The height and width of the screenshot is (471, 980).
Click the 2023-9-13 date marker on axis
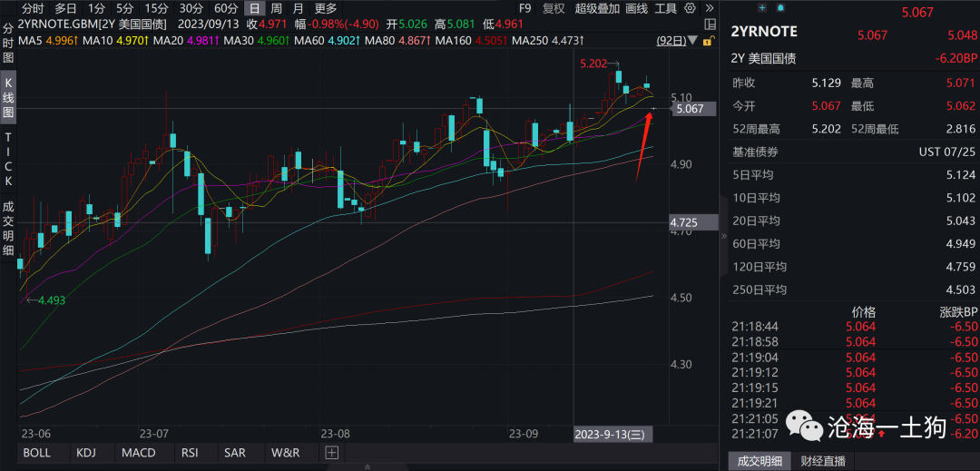[x=608, y=435]
